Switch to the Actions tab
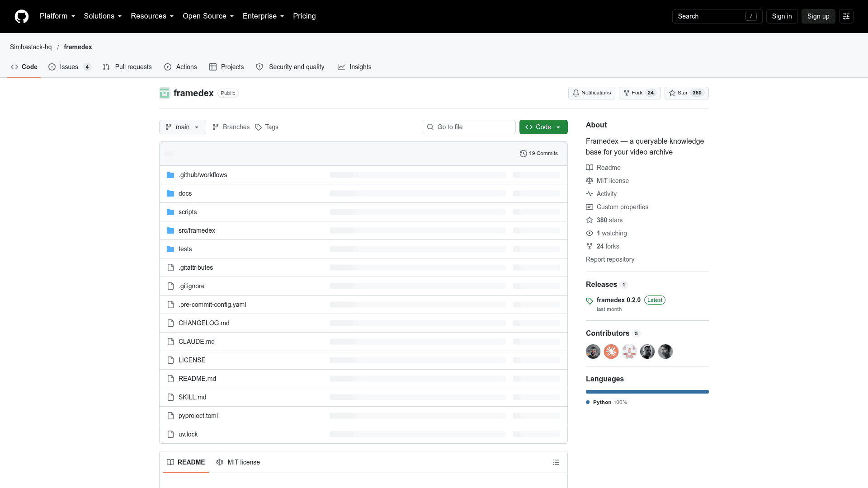The width and height of the screenshot is (868, 488). (x=180, y=67)
